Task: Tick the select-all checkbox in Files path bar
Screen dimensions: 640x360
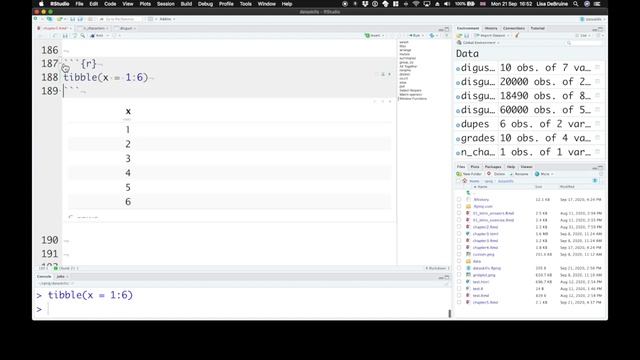Action: (x=459, y=181)
